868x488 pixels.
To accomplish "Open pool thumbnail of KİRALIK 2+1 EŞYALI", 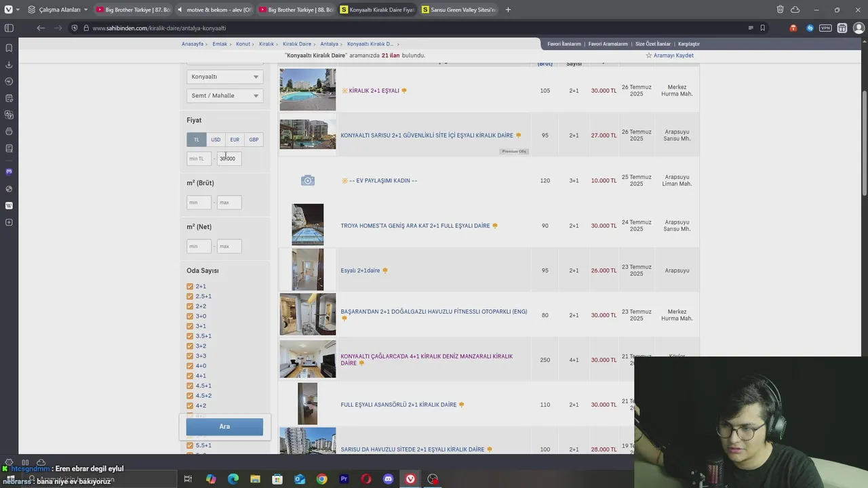I will [308, 89].
